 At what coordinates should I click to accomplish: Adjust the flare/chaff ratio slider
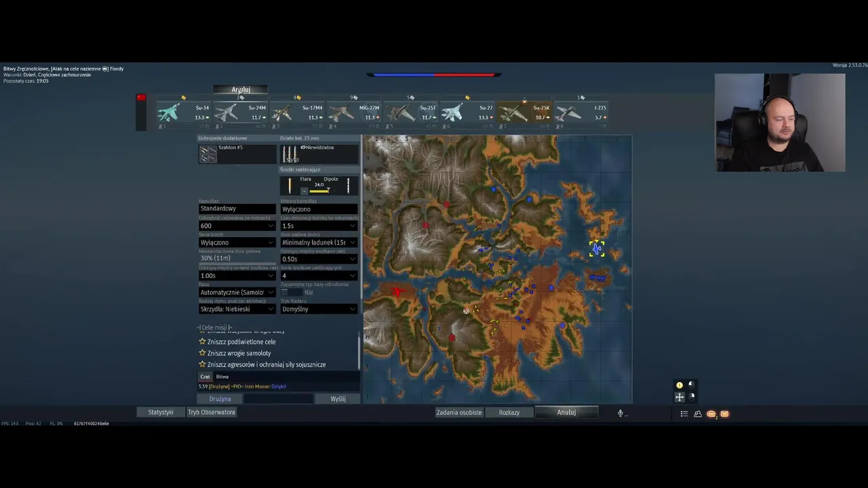pyautogui.click(x=319, y=191)
